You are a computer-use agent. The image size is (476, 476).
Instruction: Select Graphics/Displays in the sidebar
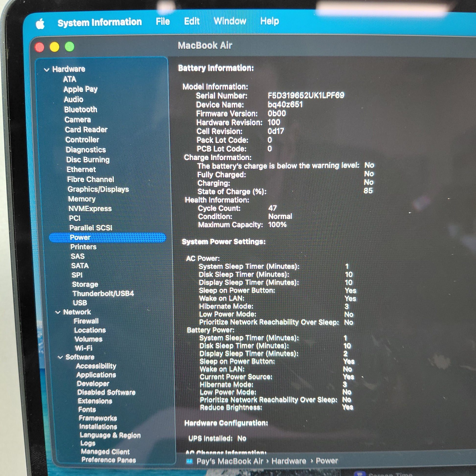point(98,189)
